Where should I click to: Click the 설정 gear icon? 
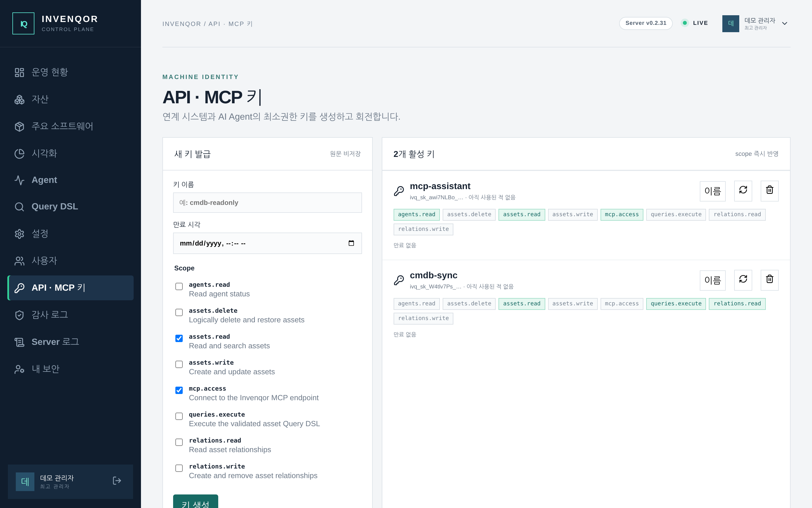(19, 234)
